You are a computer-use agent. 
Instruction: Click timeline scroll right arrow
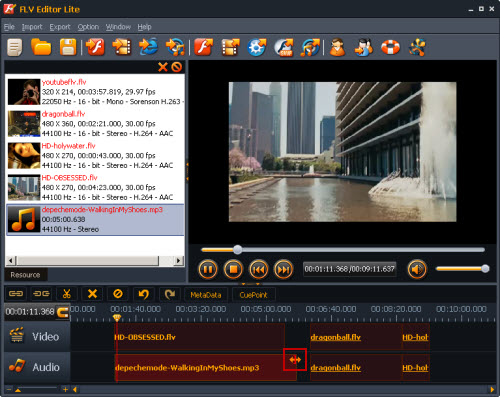[x=492, y=389]
